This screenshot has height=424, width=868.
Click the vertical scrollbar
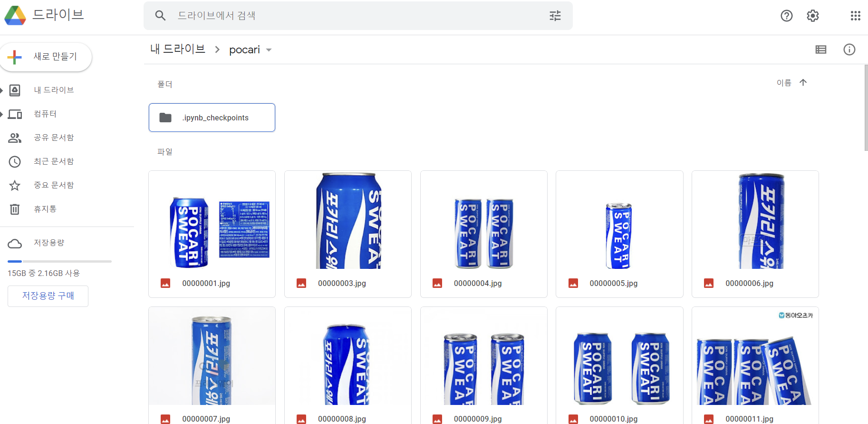point(866,108)
